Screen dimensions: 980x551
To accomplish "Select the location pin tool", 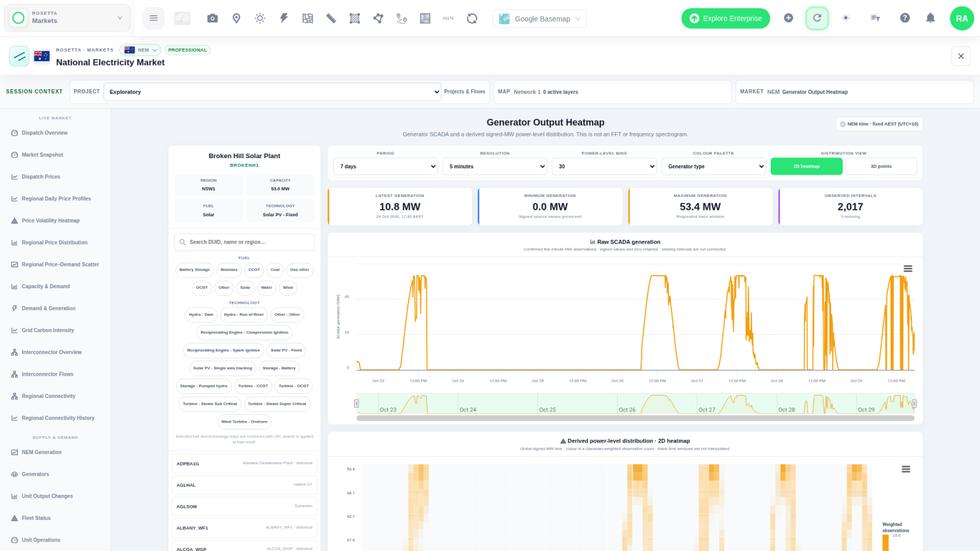I will coord(236,18).
